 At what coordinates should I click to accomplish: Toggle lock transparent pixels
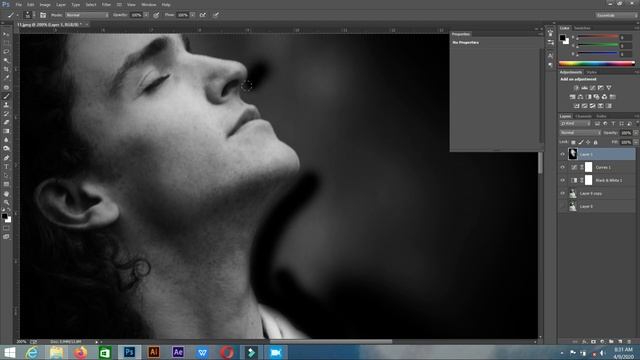[x=573, y=142]
